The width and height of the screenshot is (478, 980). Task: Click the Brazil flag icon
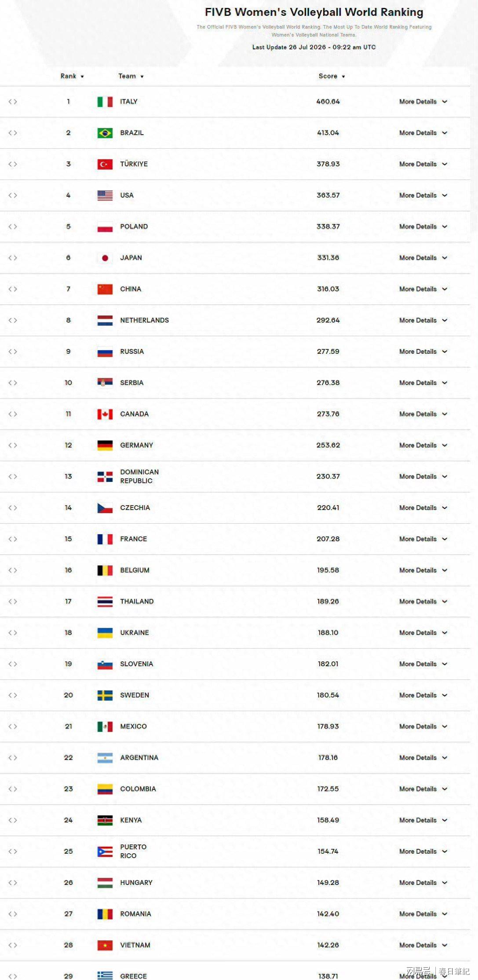click(x=105, y=133)
